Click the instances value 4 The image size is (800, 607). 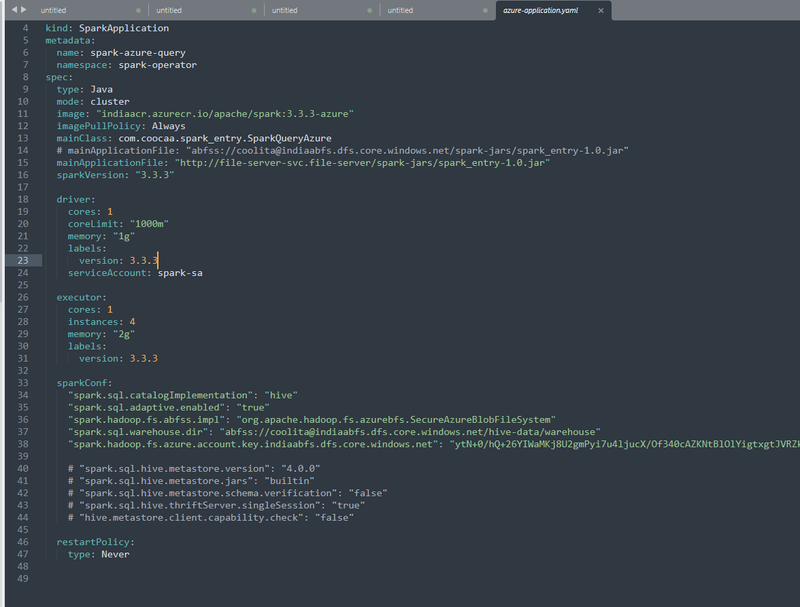coord(132,322)
